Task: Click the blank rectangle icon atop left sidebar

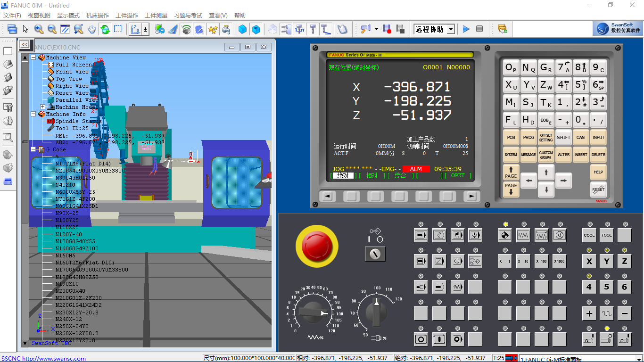Action: [x=8, y=51]
